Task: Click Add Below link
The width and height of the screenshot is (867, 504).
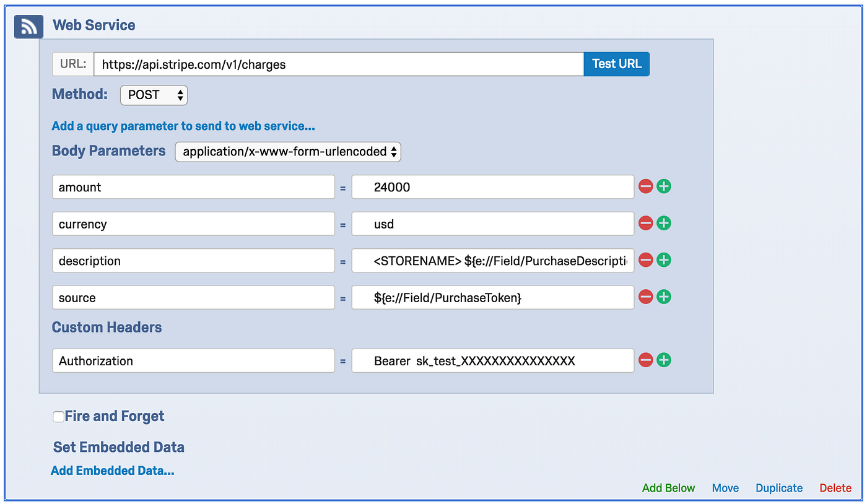Action: [x=669, y=488]
